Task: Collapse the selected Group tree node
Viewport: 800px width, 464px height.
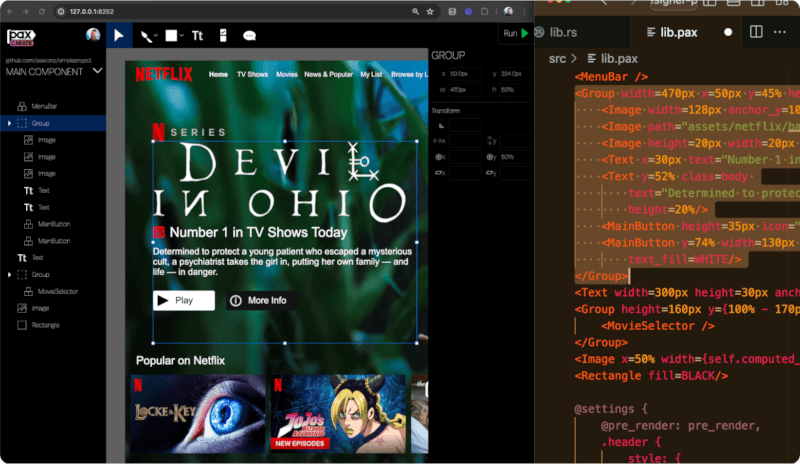Action: pyautogui.click(x=9, y=123)
